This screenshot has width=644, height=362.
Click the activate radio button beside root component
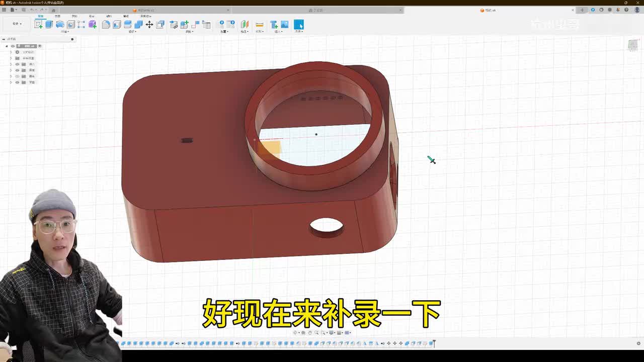click(40, 46)
